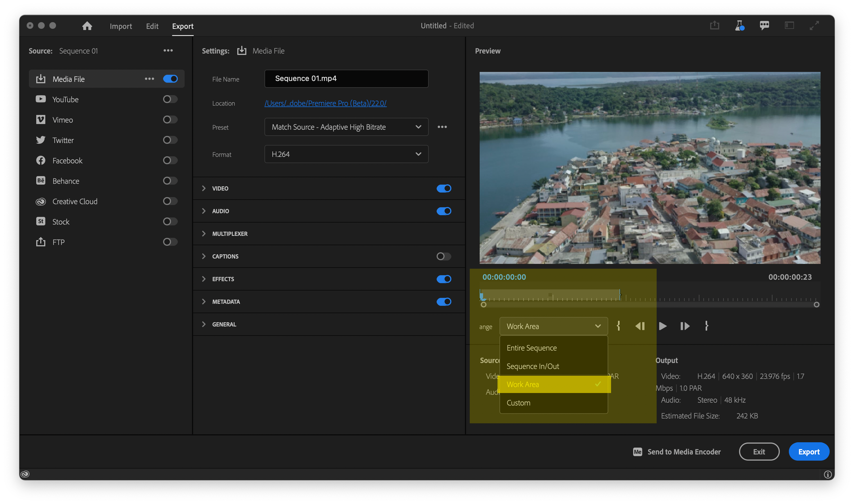The image size is (854, 504).
Task: Click the Home icon
Action: pyautogui.click(x=87, y=26)
